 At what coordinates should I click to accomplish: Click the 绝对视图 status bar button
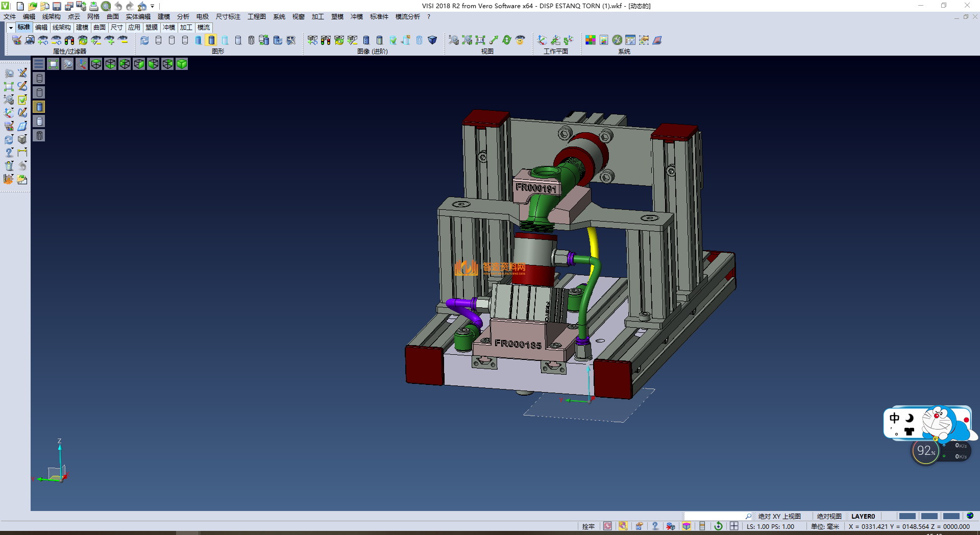coord(829,516)
